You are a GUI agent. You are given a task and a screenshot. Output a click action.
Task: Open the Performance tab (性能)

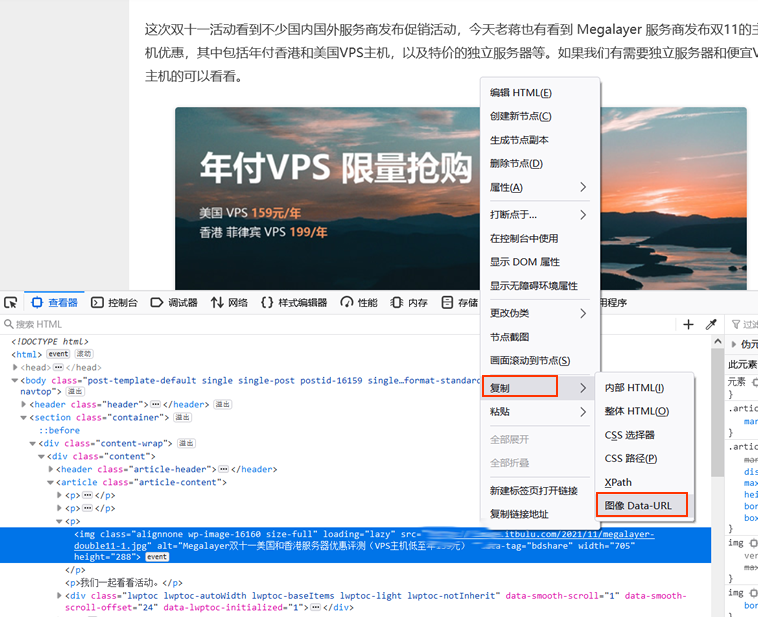[x=359, y=303]
